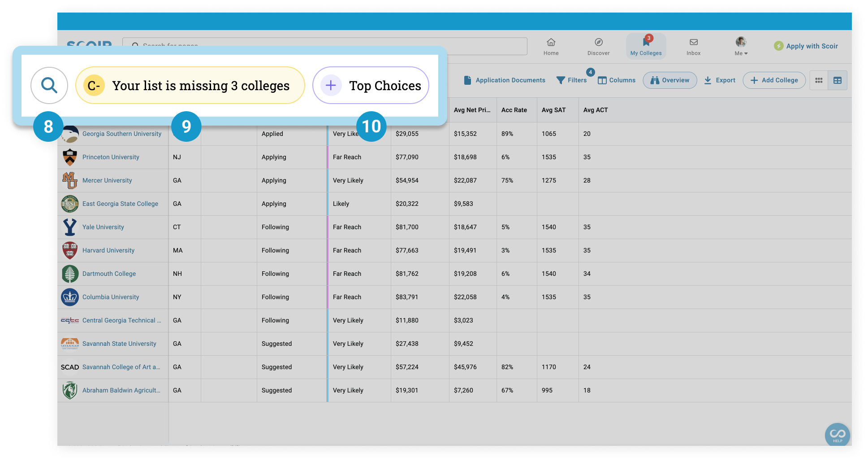Click the Dartmouth College pine logo

tap(69, 274)
